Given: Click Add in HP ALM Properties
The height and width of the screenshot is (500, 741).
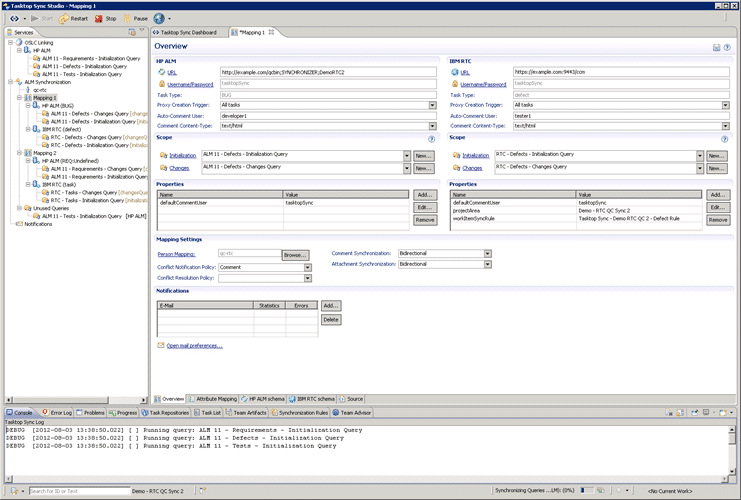Looking at the screenshot, I should tap(425, 195).
